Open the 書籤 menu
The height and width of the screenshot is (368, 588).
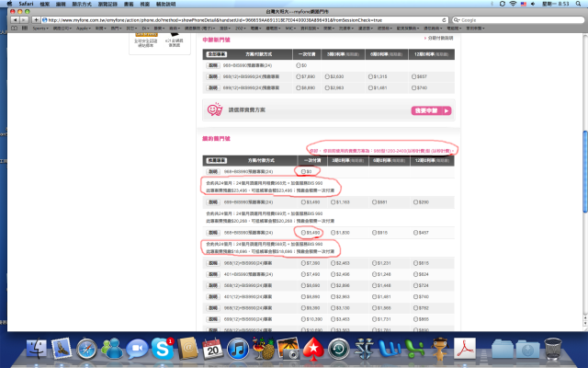129,4
